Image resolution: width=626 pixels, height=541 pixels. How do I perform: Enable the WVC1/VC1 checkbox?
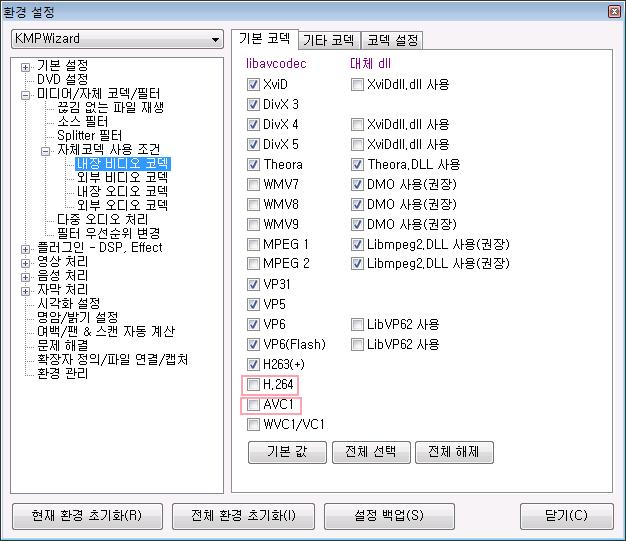point(253,424)
